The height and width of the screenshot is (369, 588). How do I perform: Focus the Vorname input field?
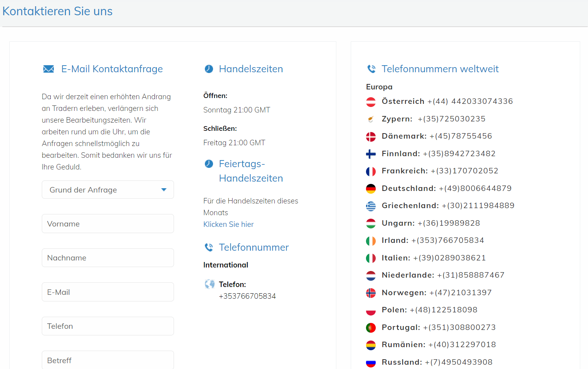pos(108,224)
